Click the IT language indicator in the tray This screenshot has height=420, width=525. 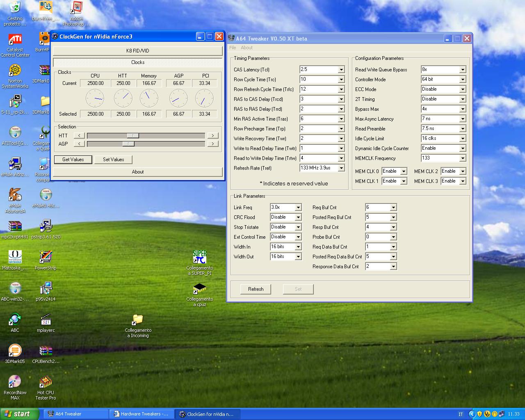point(461,414)
